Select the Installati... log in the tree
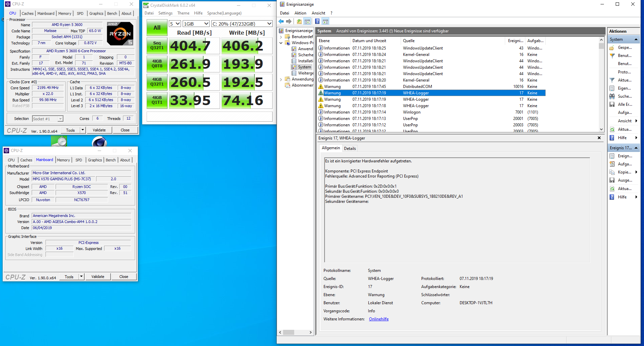The image size is (644, 346). [302, 61]
